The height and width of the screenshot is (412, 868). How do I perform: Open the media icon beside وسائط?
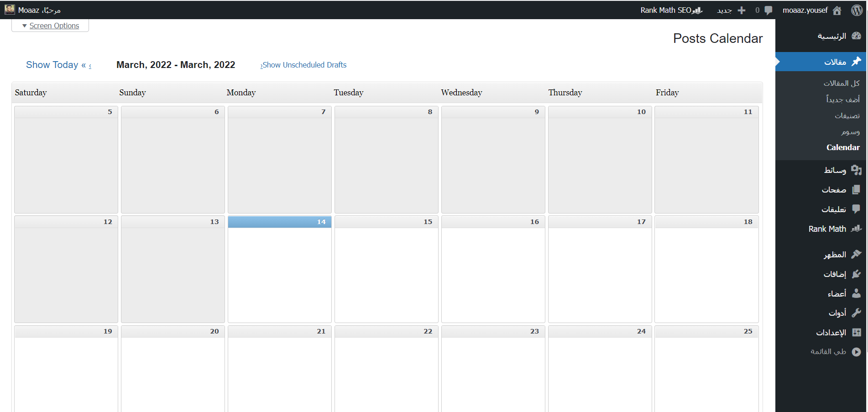tap(857, 170)
